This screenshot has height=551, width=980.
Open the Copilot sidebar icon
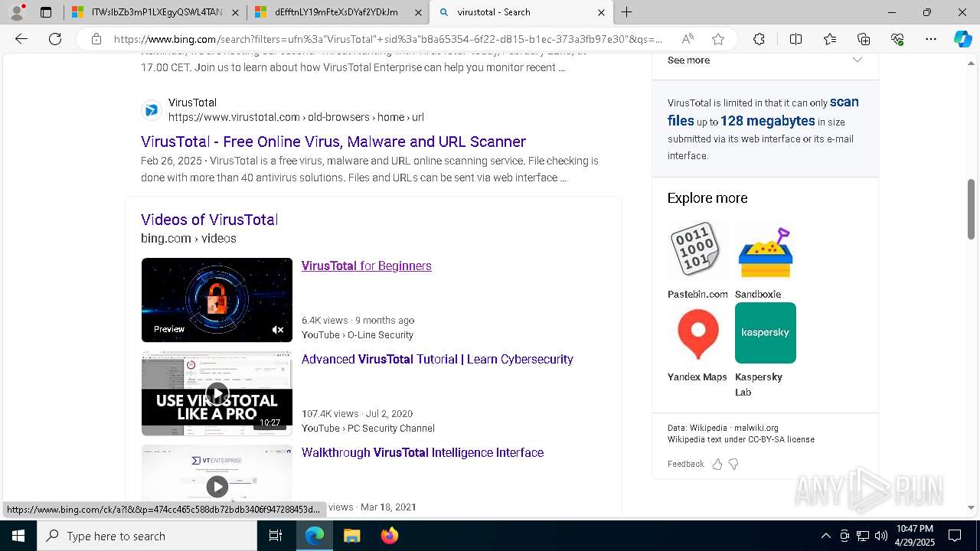(962, 39)
